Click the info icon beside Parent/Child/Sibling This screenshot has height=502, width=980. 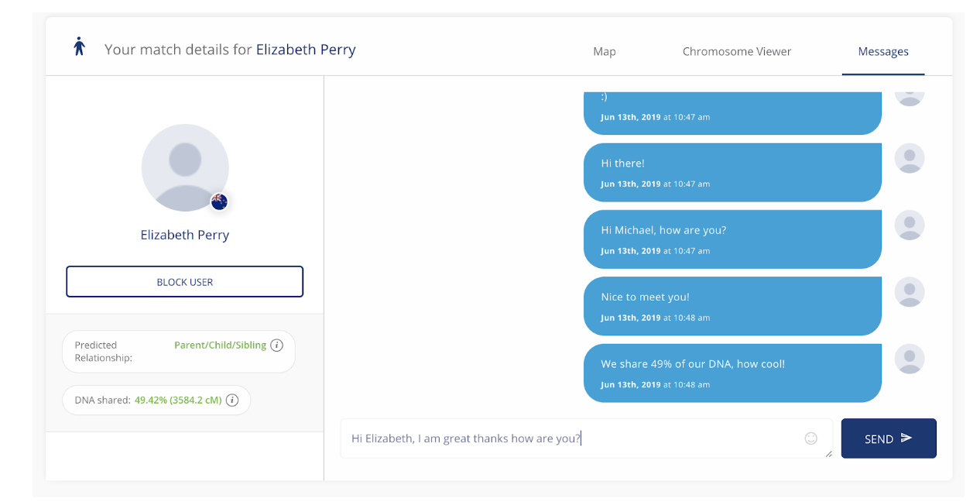[x=277, y=346]
